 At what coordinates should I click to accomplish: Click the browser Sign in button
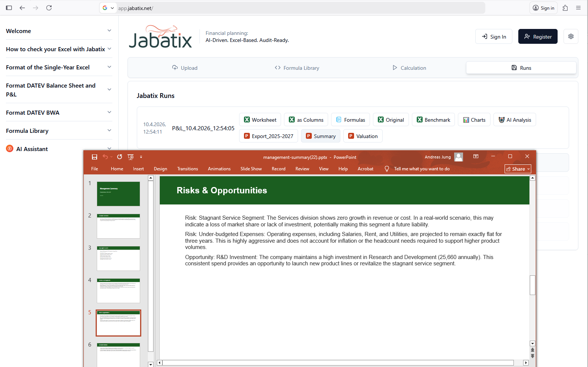544,8
